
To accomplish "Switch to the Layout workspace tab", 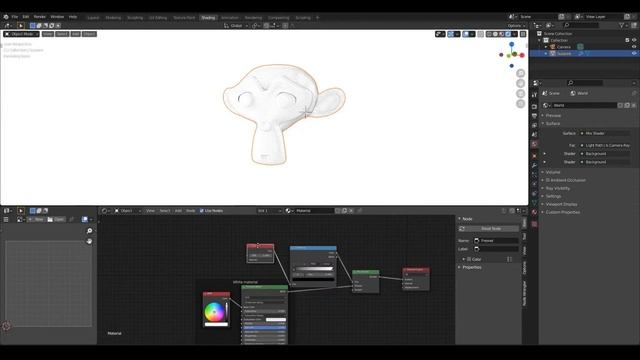I will (93, 18).
